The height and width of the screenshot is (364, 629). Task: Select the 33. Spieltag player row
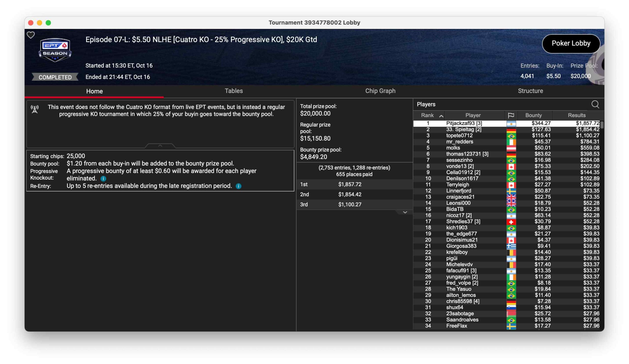[x=463, y=129]
